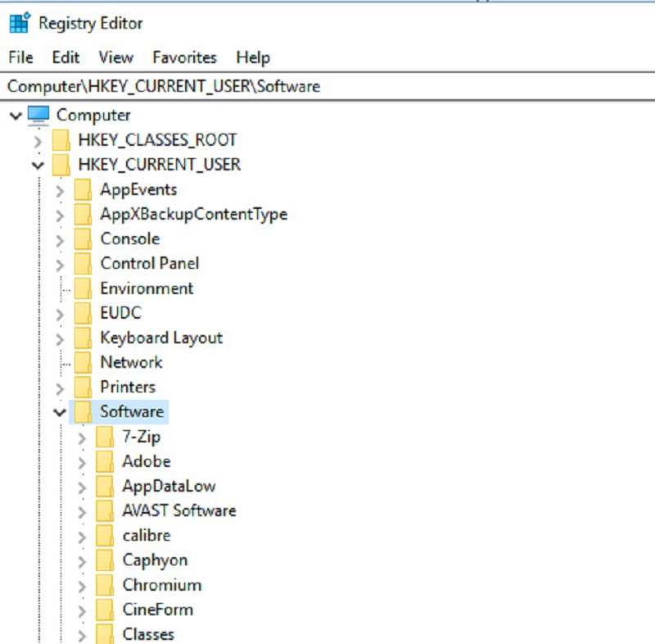This screenshot has width=655, height=644.
Task: Click the HKEY_CLASSES_ROOT folder icon
Action: point(61,140)
